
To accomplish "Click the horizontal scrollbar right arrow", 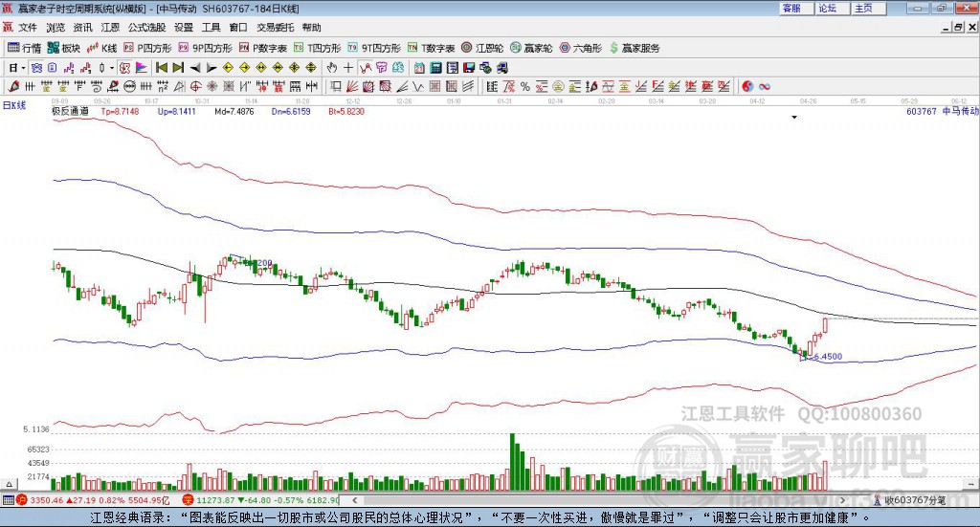I will coord(842,500).
